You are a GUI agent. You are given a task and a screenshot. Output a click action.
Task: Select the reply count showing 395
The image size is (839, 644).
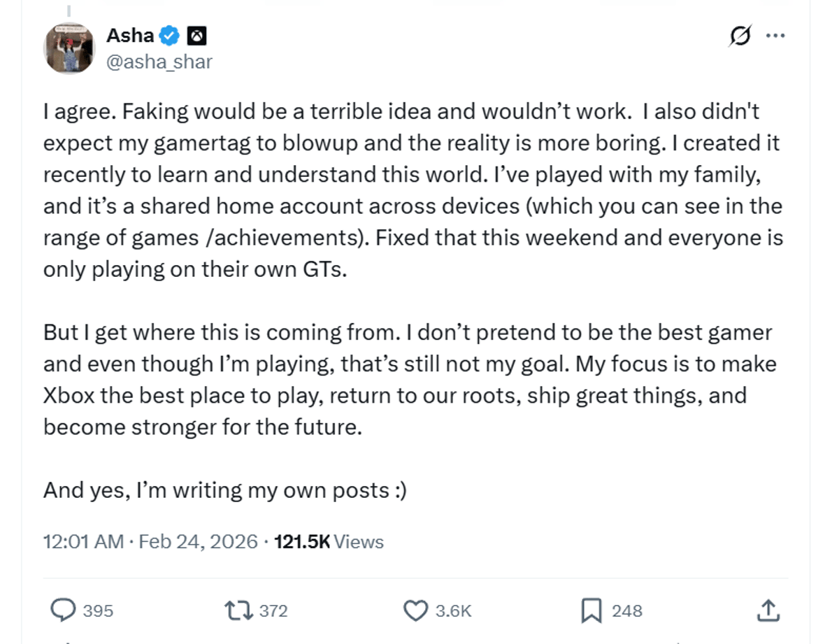97,610
